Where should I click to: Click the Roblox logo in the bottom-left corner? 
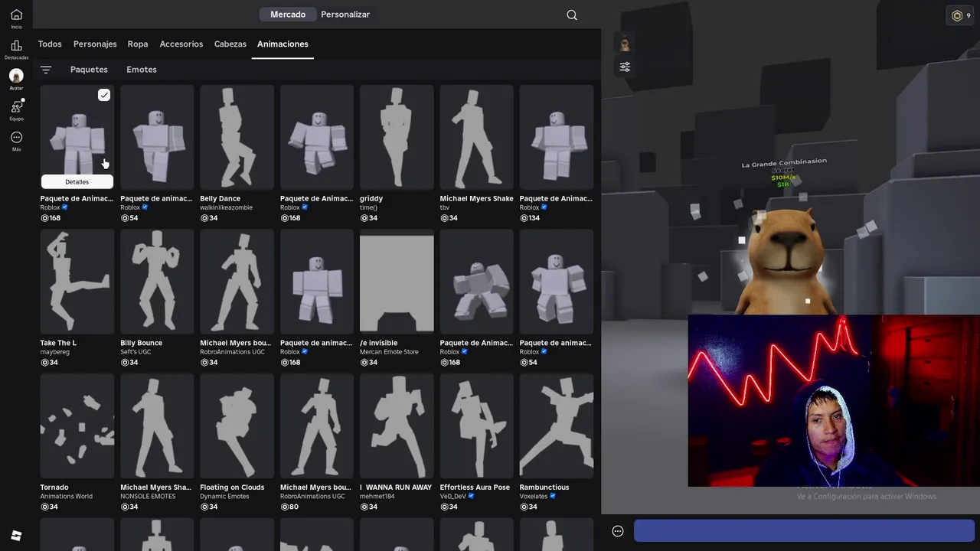pyautogui.click(x=16, y=535)
